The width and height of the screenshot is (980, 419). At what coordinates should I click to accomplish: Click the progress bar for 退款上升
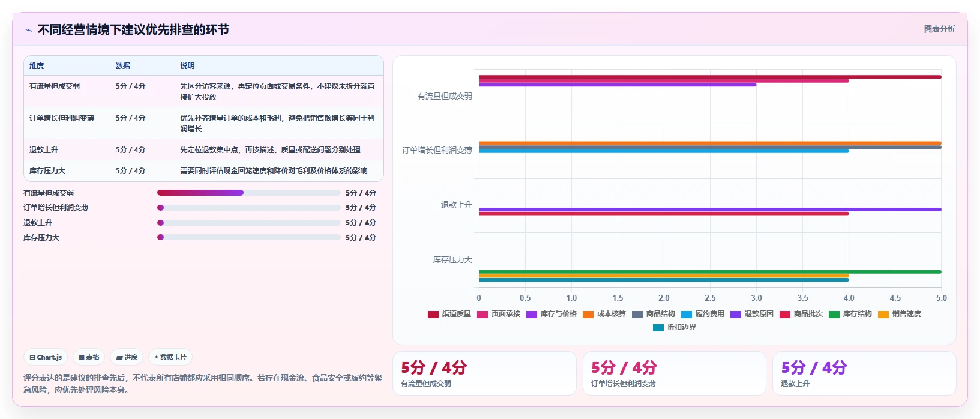pos(248,223)
